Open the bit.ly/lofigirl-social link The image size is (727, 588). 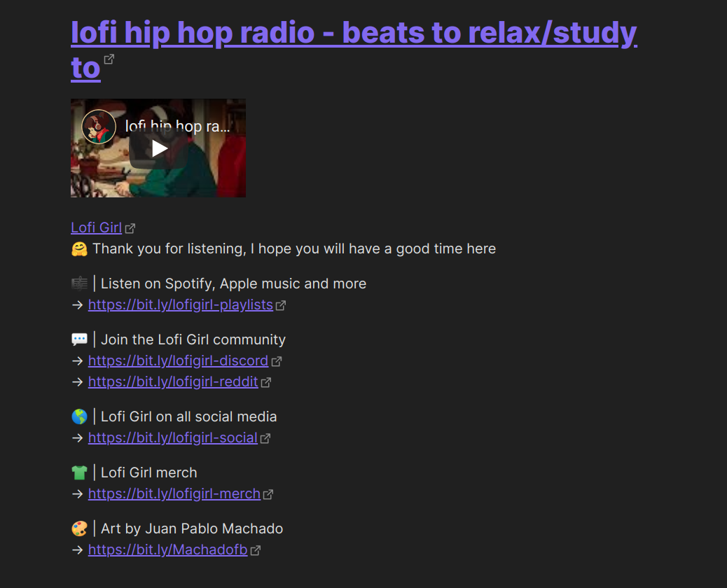click(x=172, y=438)
